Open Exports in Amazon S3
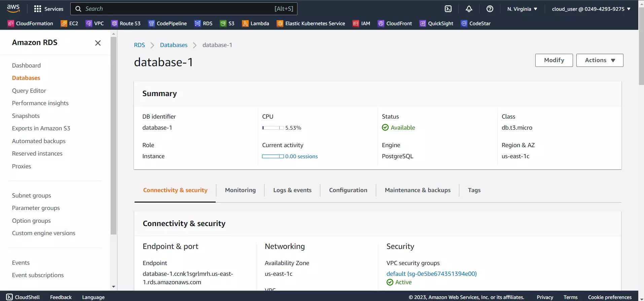The image size is (644, 301). 41,128
